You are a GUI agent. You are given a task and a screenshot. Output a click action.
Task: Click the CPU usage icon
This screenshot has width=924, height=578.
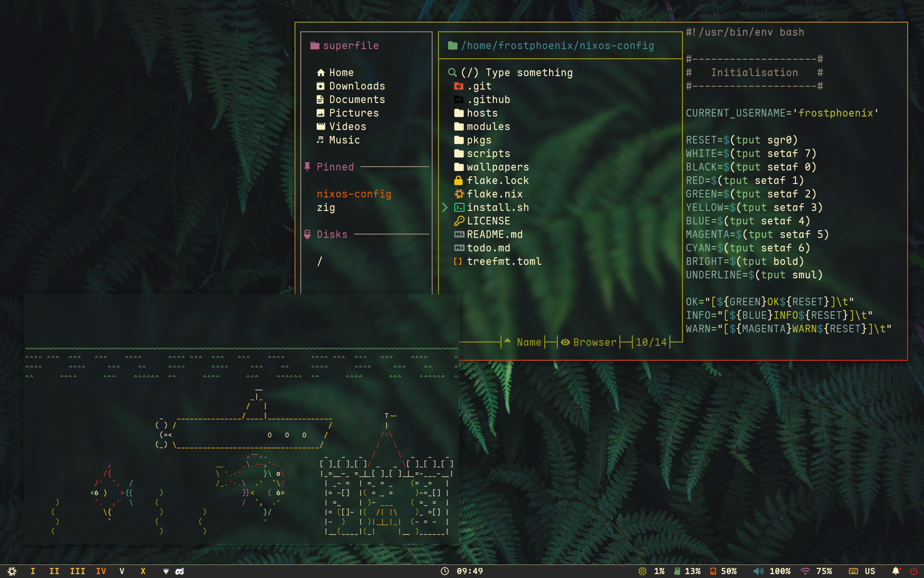[642, 571]
